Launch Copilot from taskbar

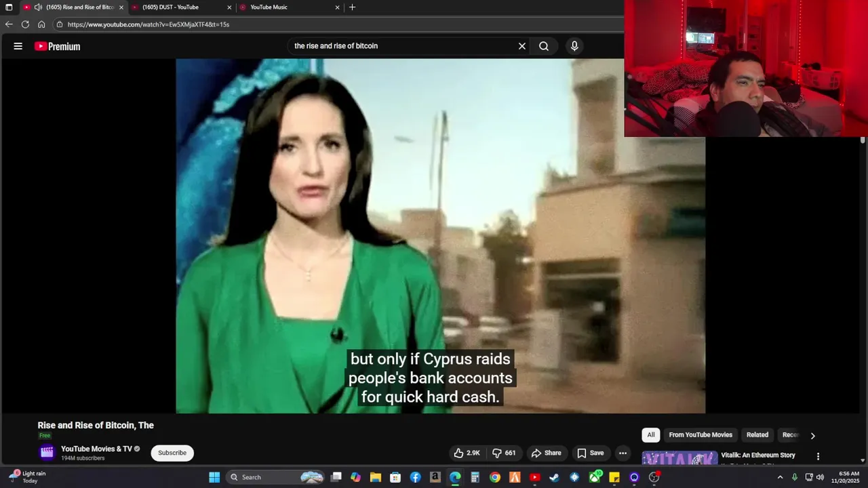coord(355,477)
